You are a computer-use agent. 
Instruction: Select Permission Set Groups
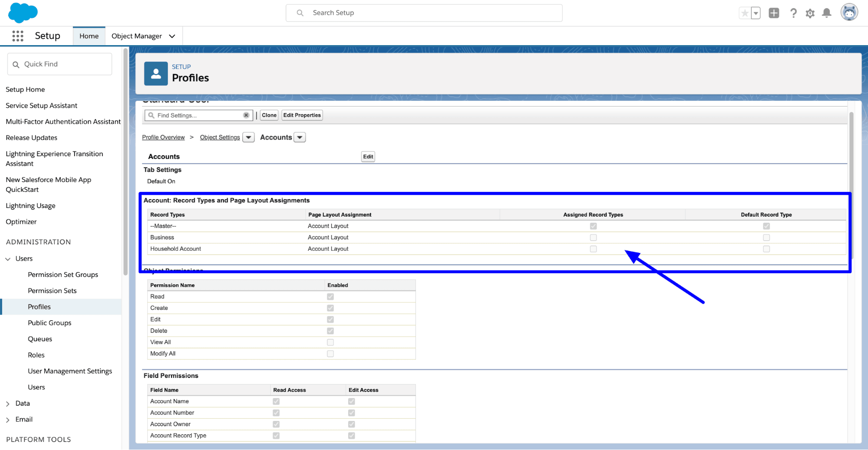click(63, 275)
